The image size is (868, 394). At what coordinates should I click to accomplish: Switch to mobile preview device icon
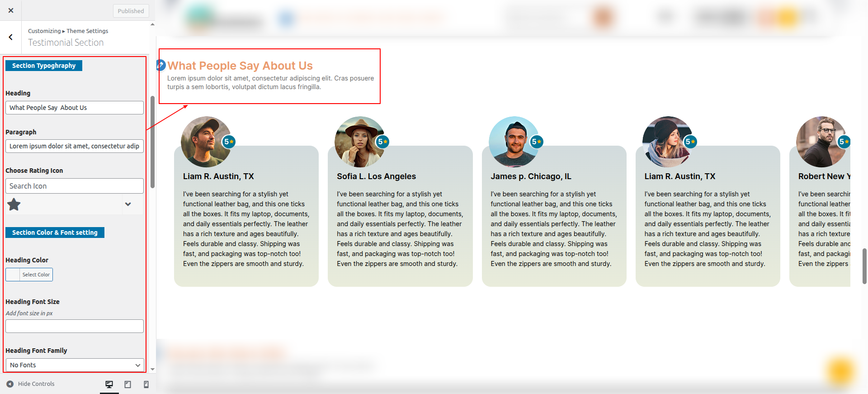tap(146, 385)
